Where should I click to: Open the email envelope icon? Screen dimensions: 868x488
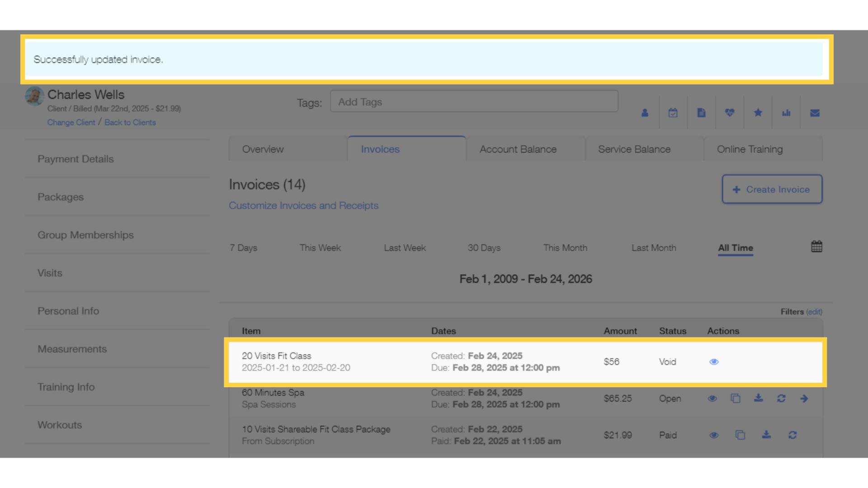815,113
